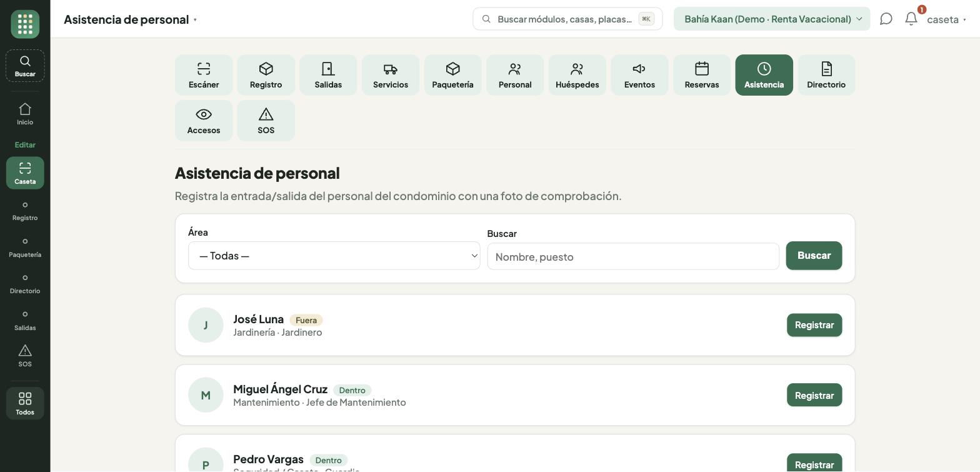
Task: Select the Asistencia clock tile
Action: pos(764,75)
